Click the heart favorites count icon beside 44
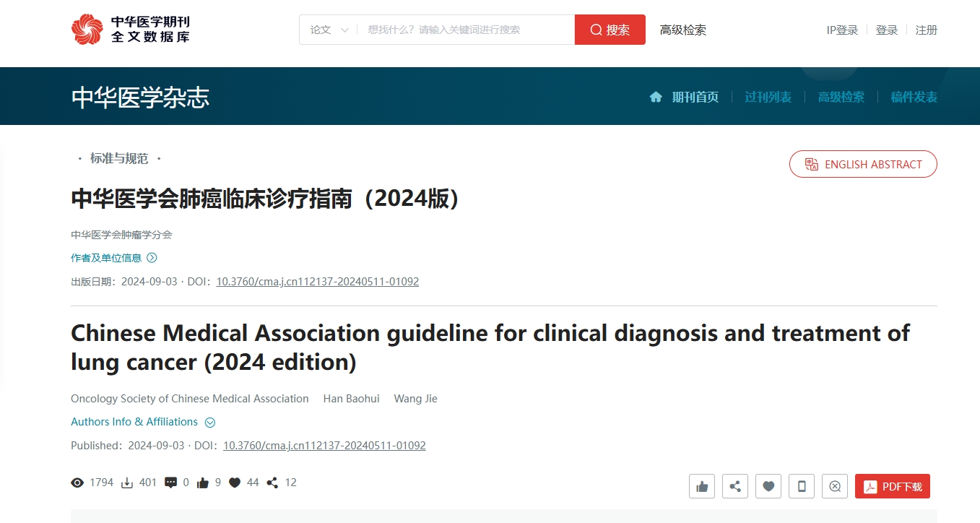This screenshot has height=523, width=980. (235, 483)
